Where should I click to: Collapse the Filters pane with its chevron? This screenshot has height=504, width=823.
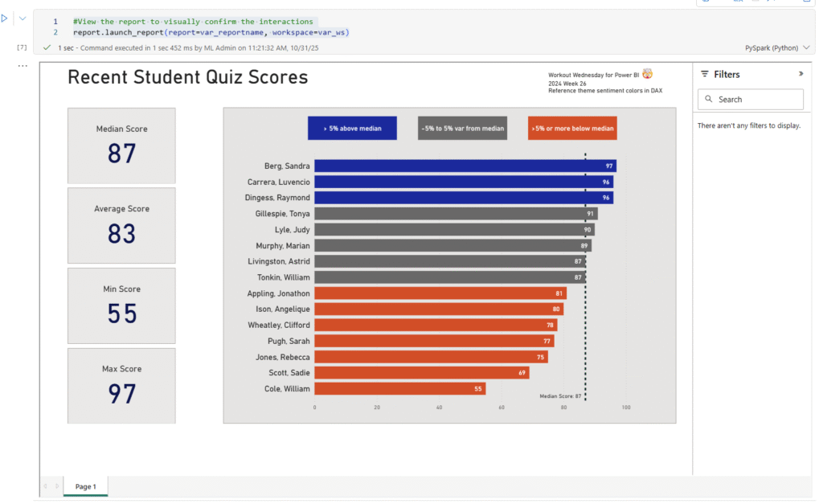coord(800,73)
